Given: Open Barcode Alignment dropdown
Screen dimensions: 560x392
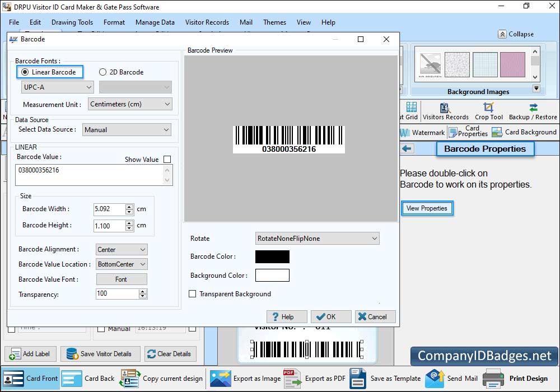Looking at the screenshot, I should [x=122, y=250].
